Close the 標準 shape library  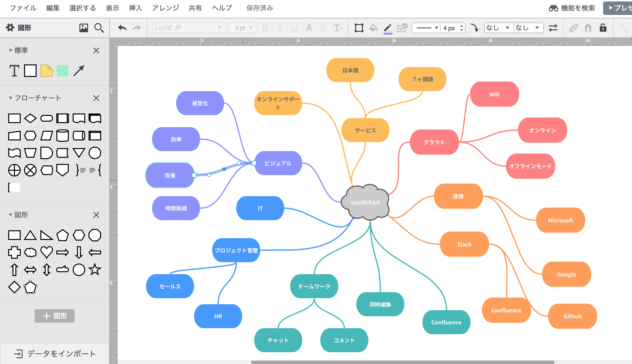pyautogui.click(x=96, y=50)
